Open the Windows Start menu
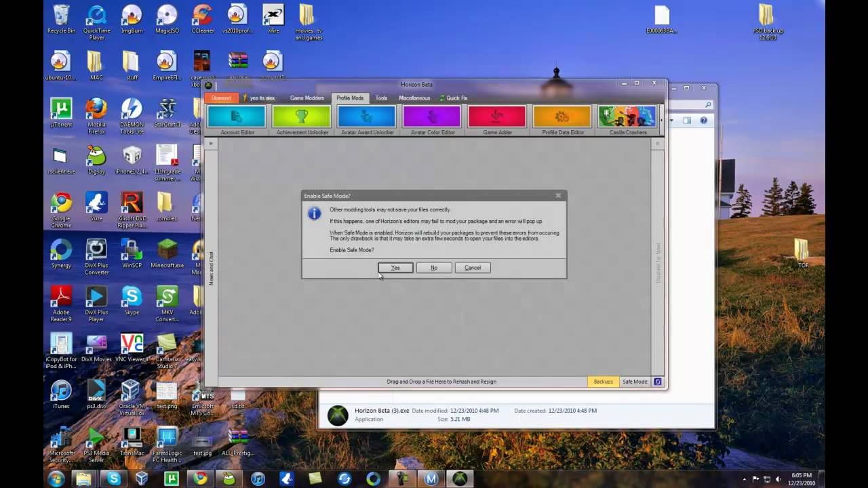The width and height of the screenshot is (868, 488). (x=56, y=479)
